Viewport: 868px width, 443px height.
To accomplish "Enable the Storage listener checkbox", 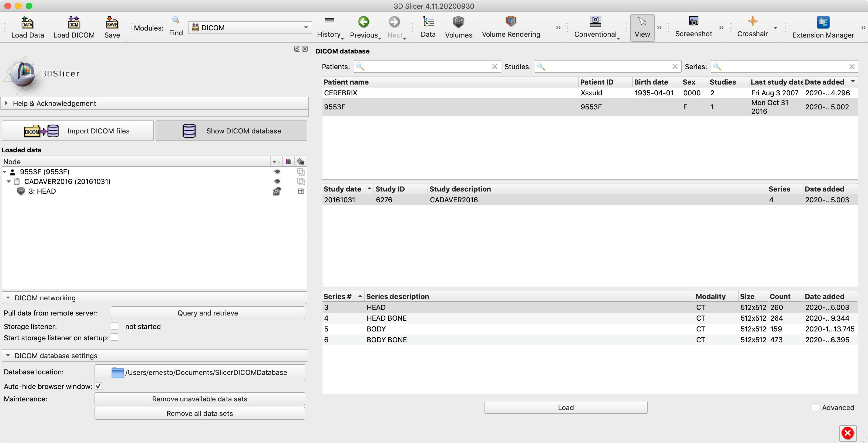I will point(115,326).
